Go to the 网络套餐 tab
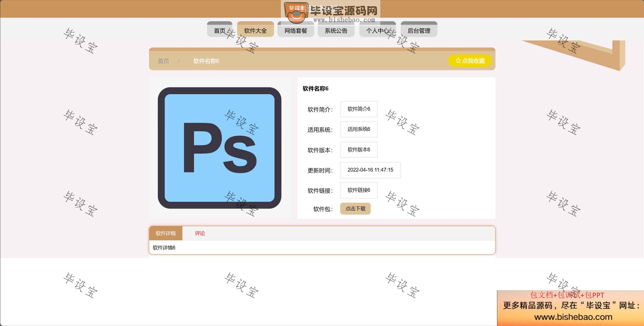This screenshot has width=644, height=326. [x=296, y=29]
